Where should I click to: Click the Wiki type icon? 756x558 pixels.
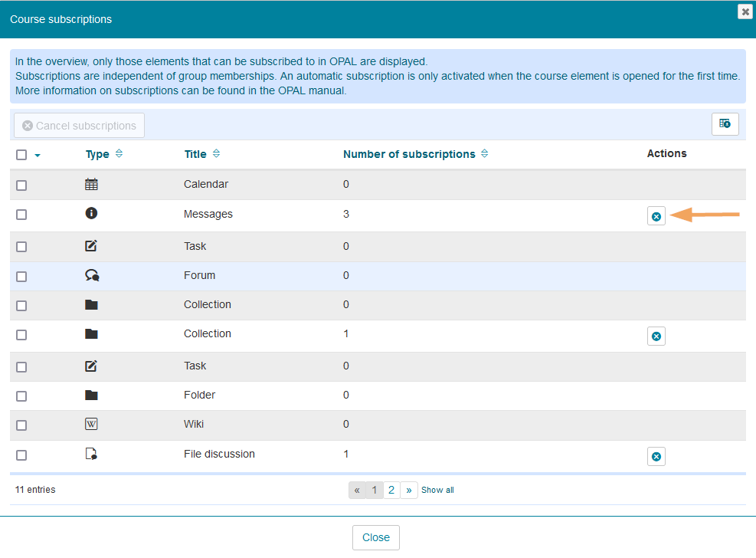point(91,425)
